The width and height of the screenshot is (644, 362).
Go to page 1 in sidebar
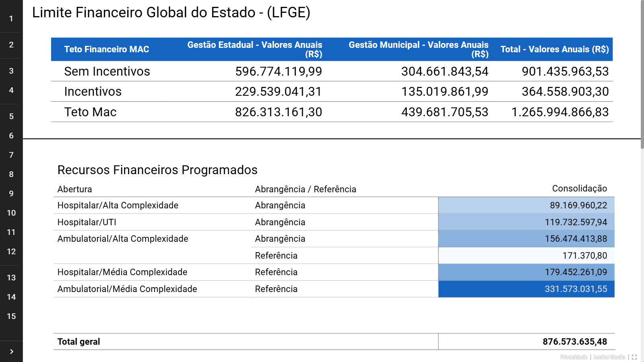[11, 19]
